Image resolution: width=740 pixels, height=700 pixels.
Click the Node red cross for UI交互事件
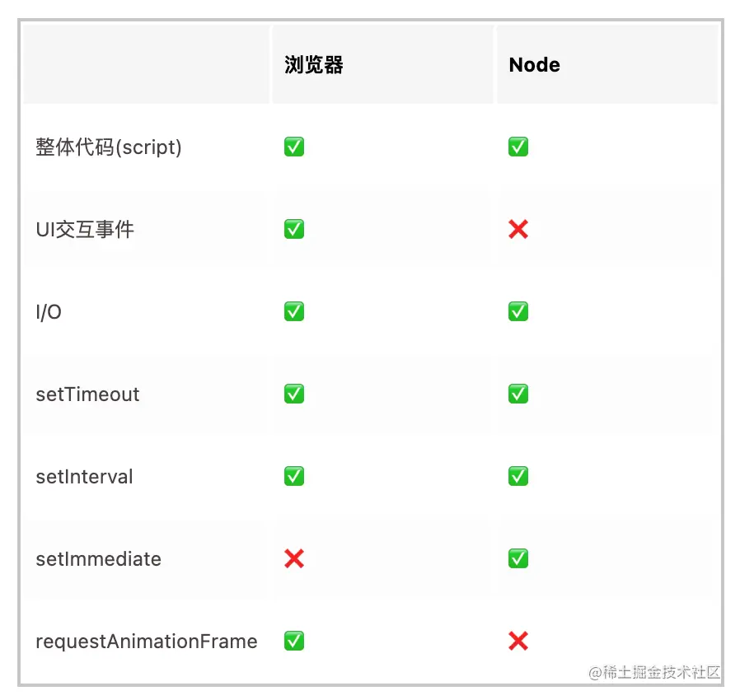tap(518, 229)
